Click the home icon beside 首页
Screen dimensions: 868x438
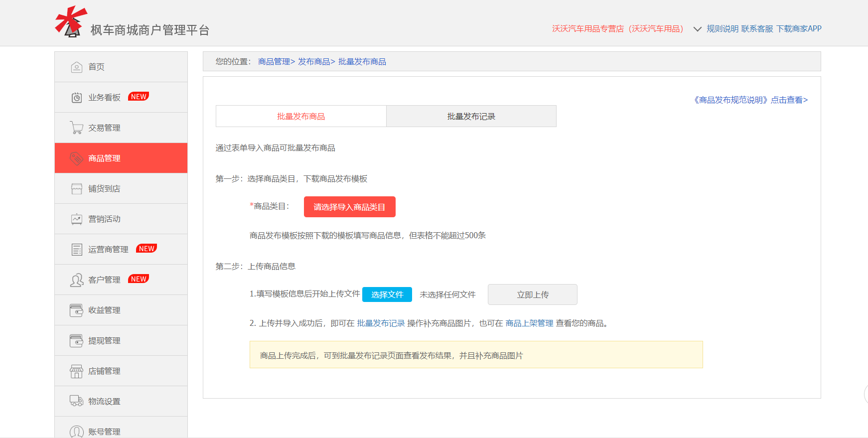(x=76, y=67)
